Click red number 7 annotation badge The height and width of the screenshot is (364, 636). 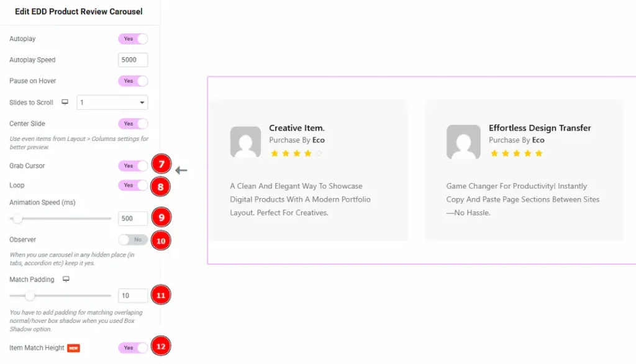click(x=160, y=165)
